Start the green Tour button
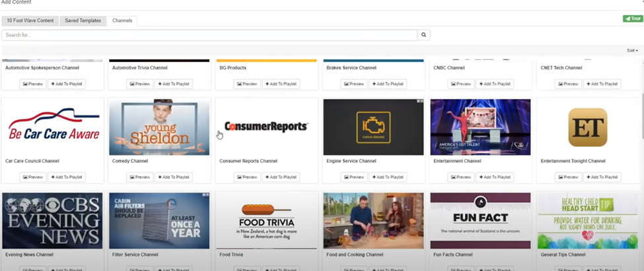The height and width of the screenshot is (271, 644). click(x=632, y=18)
